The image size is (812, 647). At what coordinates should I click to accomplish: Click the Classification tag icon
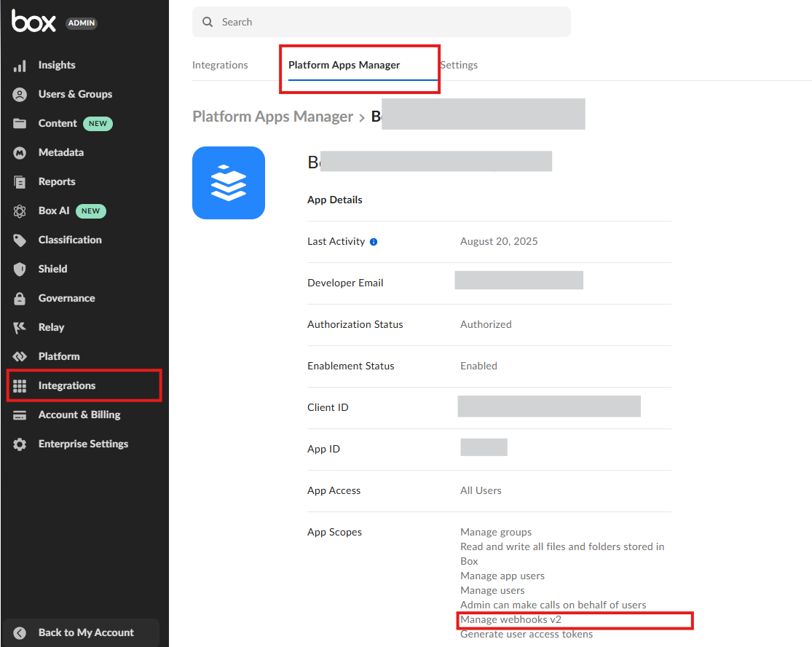pyautogui.click(x=20, y=240)
